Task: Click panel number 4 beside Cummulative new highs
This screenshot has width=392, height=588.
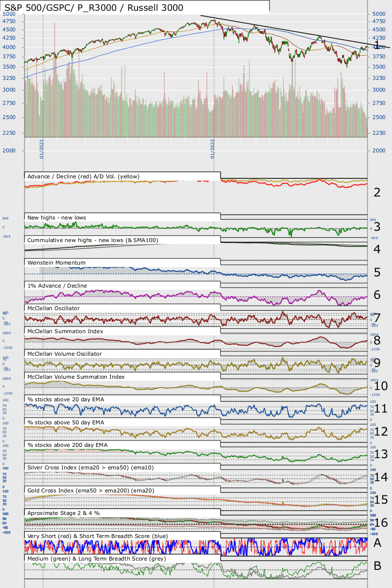Action: tap(377, 249)
